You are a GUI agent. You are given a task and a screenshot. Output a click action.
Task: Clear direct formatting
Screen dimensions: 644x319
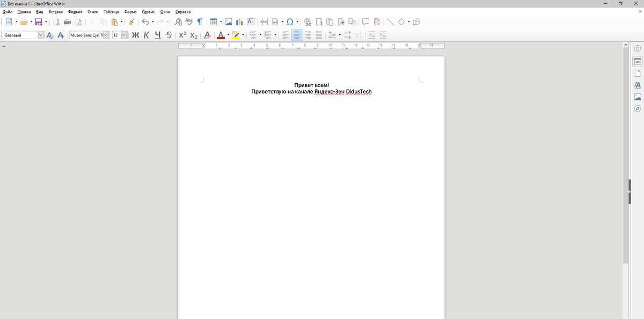(208, 35)
